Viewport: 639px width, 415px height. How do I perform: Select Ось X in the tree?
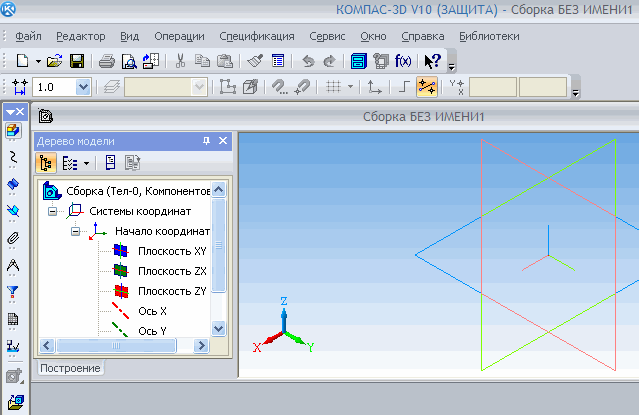(x=152, y=311)
